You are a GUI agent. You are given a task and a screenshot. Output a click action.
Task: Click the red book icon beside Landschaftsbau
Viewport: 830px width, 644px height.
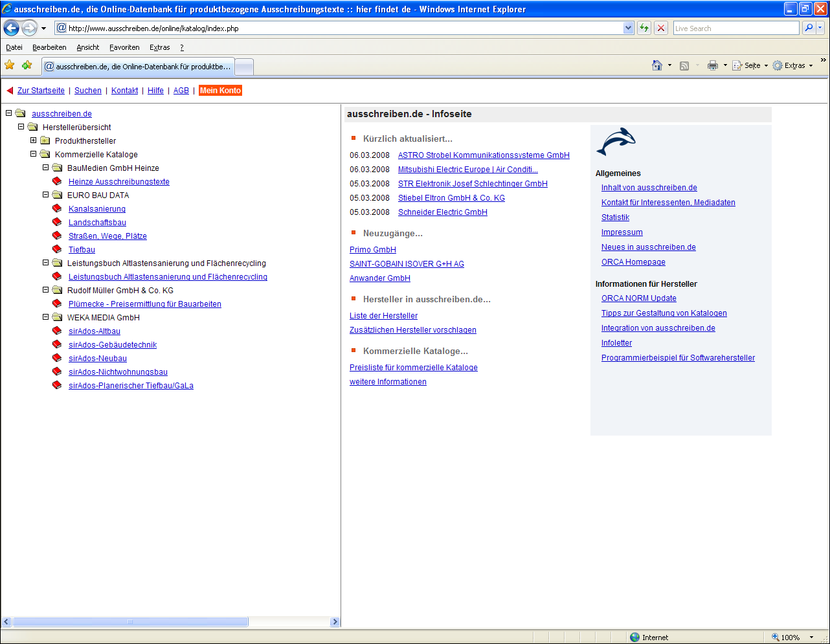(57, 222)
